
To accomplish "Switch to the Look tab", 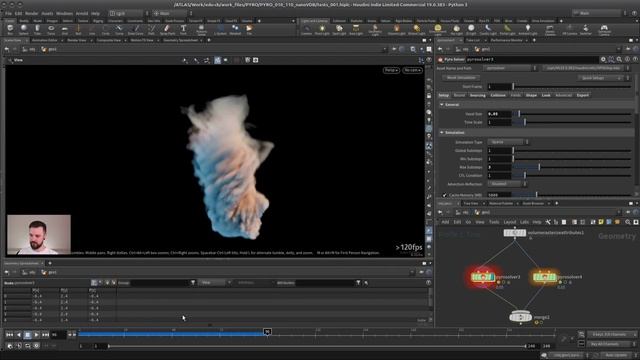I will (546, 95).
